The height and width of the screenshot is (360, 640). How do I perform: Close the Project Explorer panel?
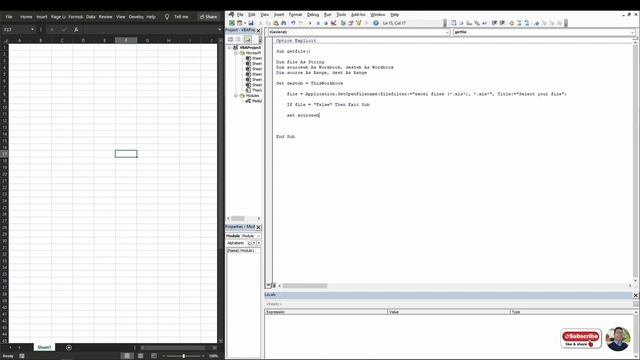pos(258,31)
